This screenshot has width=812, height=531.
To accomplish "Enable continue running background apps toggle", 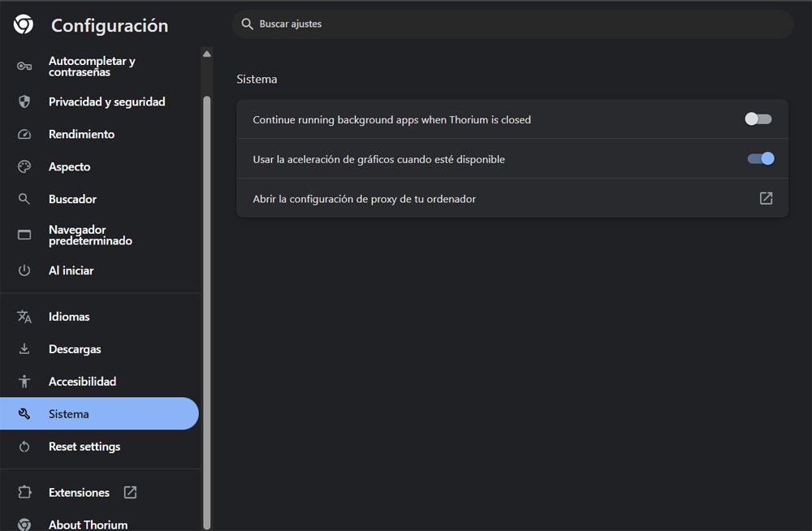I will point(758,119).
